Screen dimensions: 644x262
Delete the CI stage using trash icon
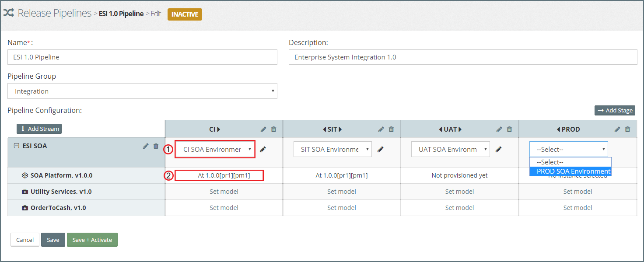(x=274, y=129)
